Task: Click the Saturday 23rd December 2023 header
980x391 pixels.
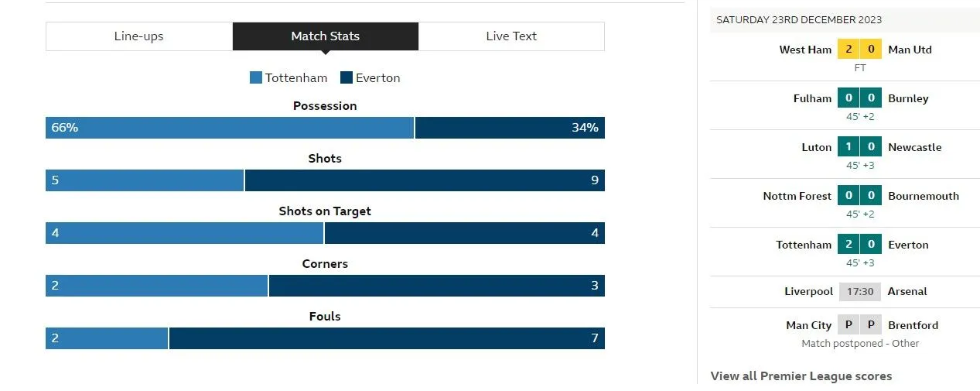Action: pos(799,20)
